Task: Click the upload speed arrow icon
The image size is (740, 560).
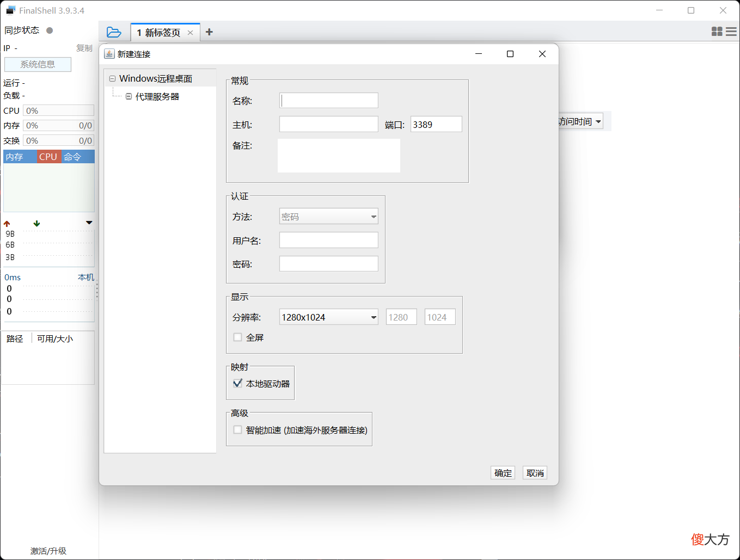Action: click(7, 224)
